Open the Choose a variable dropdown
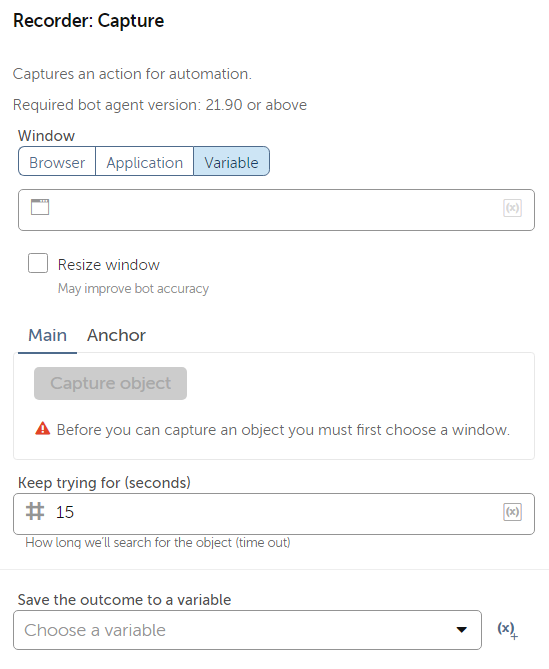Image resolution: width=549 pixels, height=669 pixels. coord(247,630)
